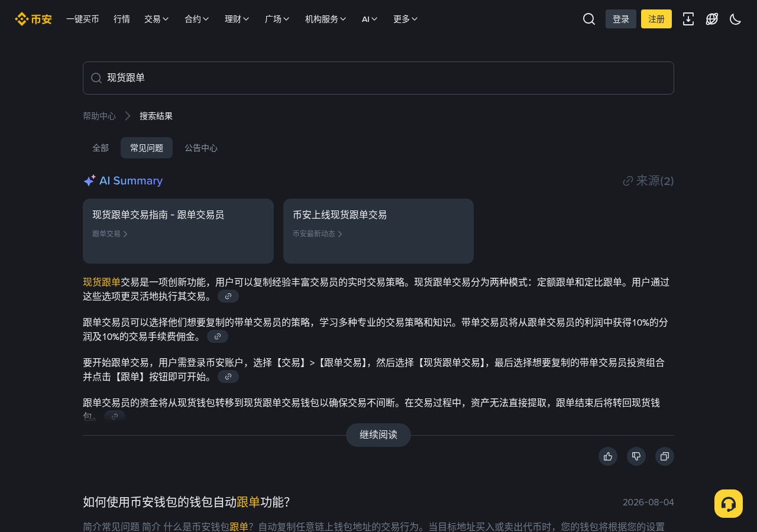Open the language globe selector
The image size is (757, 532).
pyautogui.click(x=712, y=19)
